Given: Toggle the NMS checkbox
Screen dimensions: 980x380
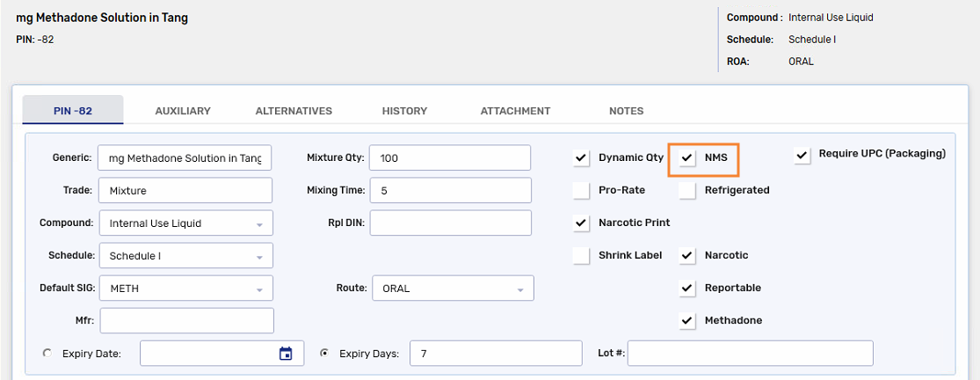Looking at the screenshot, I should coord(687,158).
